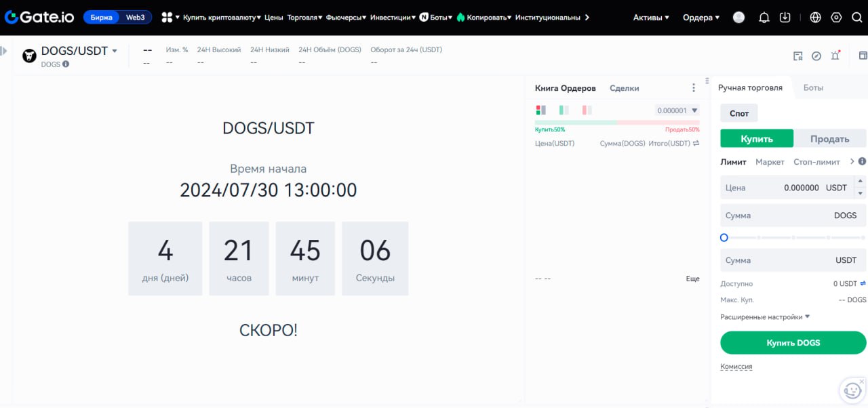868x408 pixels.
Task: Expand Купить криптовалюту menu
Action: pos(222,18)
